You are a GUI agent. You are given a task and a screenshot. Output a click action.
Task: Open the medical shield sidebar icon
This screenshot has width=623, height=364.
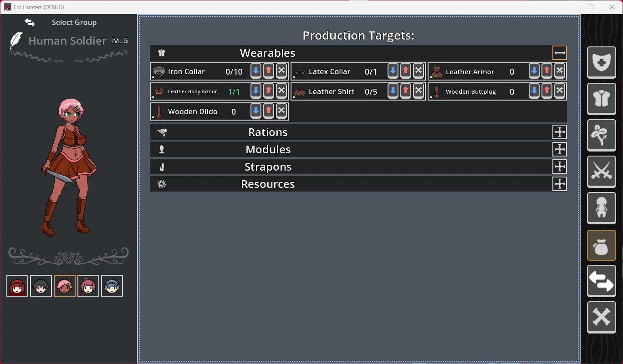tap(601, 62)
